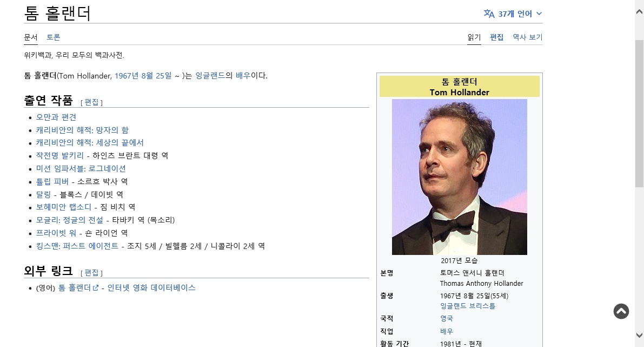Image resolution: width=644 pixels, height=347 pixels.
Task: Click the 출연 작품 heading
Action: point(48,100)
